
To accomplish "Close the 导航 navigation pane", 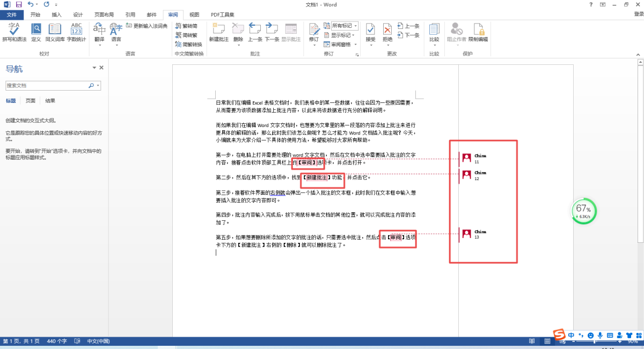I will click(101, 68).
